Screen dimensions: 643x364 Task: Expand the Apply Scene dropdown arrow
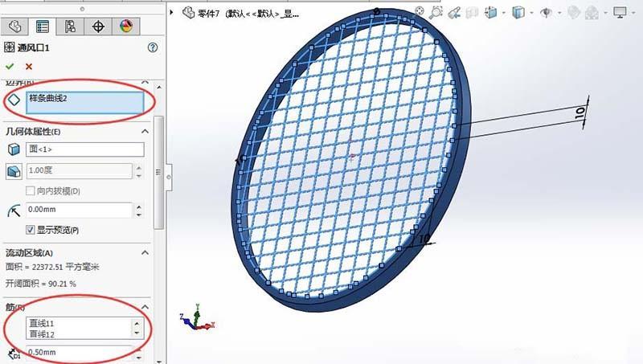(605, 13)
